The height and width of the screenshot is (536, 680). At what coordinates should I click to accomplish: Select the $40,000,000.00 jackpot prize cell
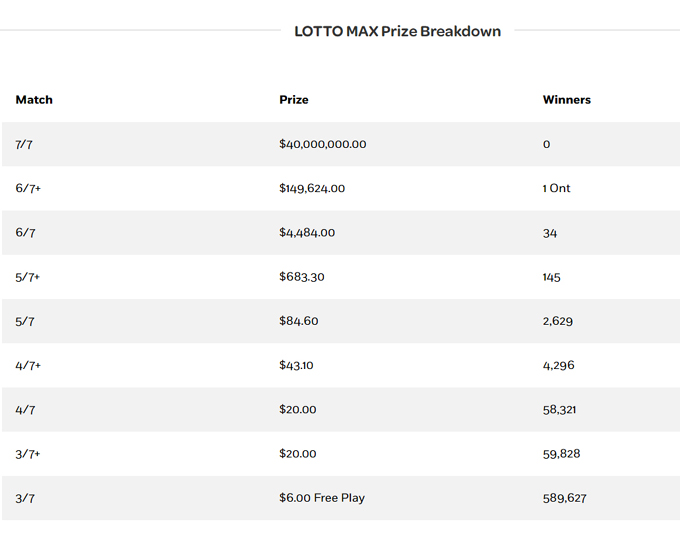pyautogui.click(x=323, y=144)
